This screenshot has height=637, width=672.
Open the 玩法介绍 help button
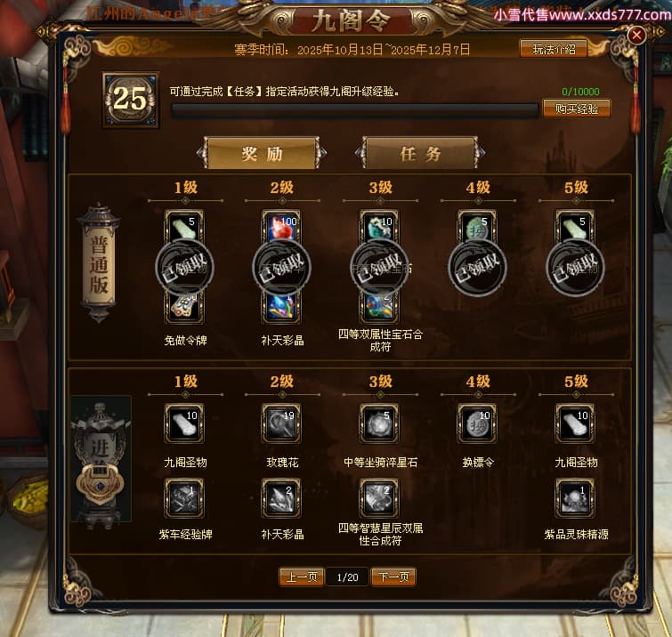pos(554,49)
